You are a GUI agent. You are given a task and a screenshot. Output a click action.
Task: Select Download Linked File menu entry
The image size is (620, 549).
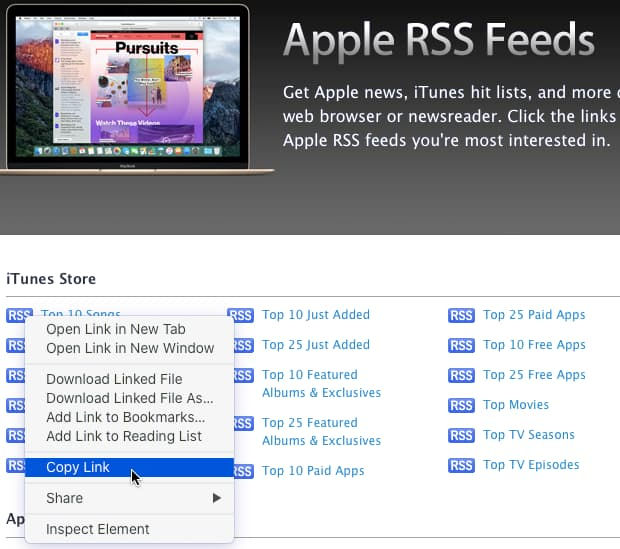pos(129,379)
